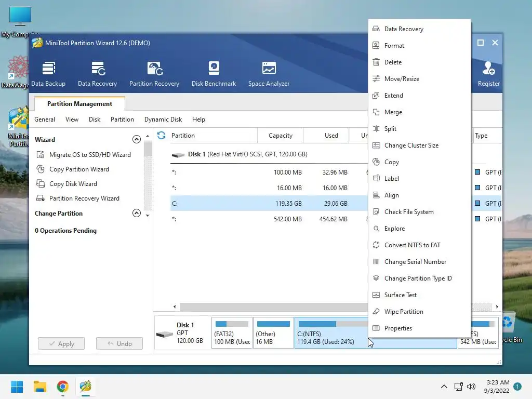Select the Partition Management tab

point(79,104)
